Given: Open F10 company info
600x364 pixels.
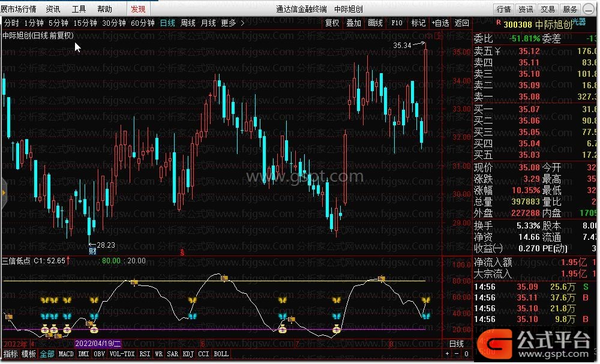Looking at the screenshot, I should (397, 23).
